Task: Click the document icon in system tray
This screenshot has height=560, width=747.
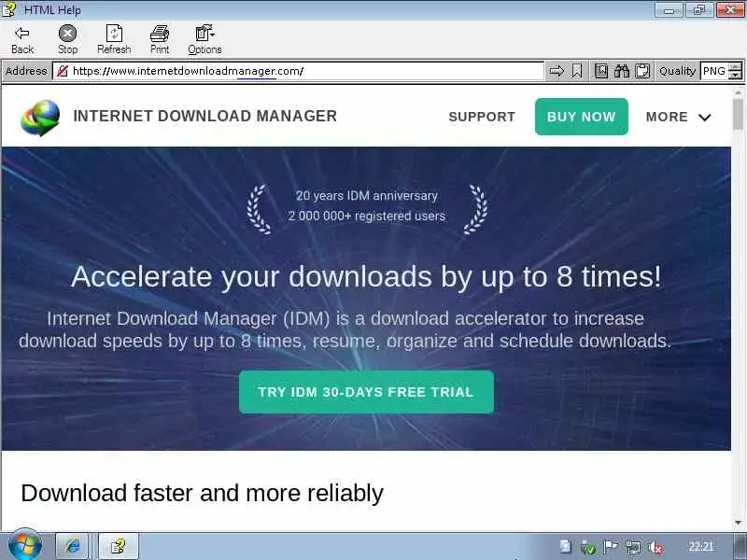Action: tap(566, 546)
